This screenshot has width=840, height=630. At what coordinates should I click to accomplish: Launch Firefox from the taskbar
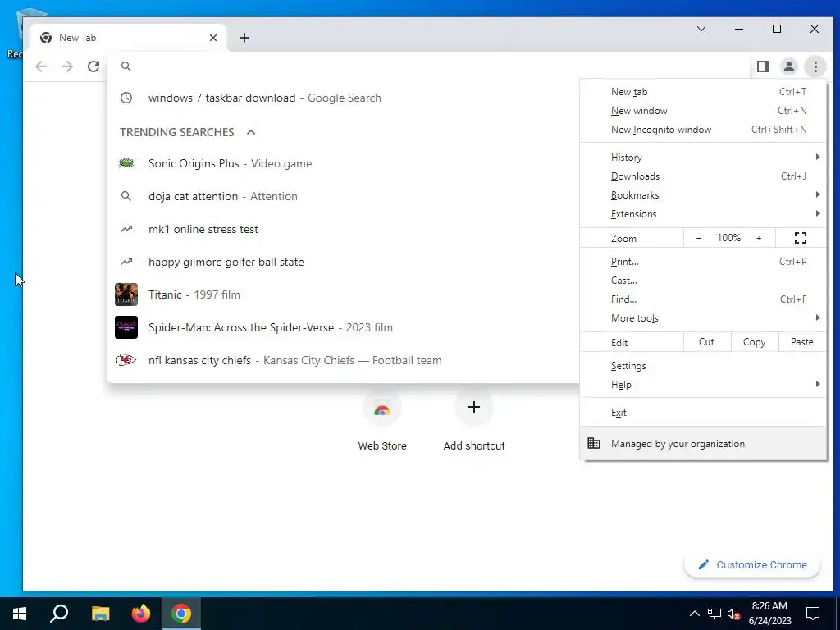coord(141,614)
